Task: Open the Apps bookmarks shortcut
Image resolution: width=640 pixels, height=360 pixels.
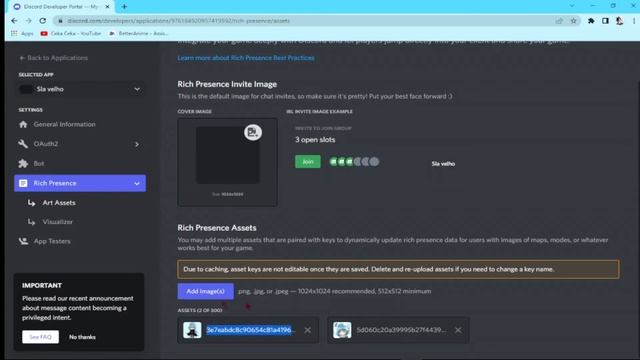Action: pos(22,33)
